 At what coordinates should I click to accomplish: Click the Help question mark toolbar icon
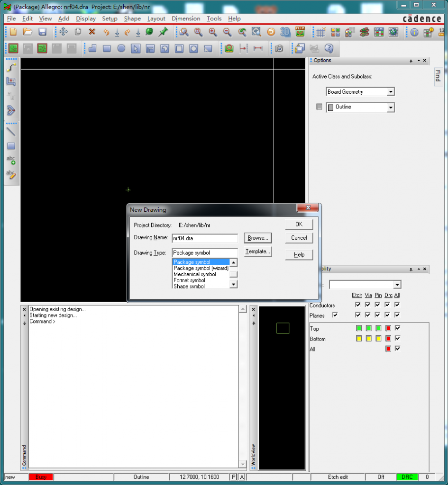click(x=329, y=48)
